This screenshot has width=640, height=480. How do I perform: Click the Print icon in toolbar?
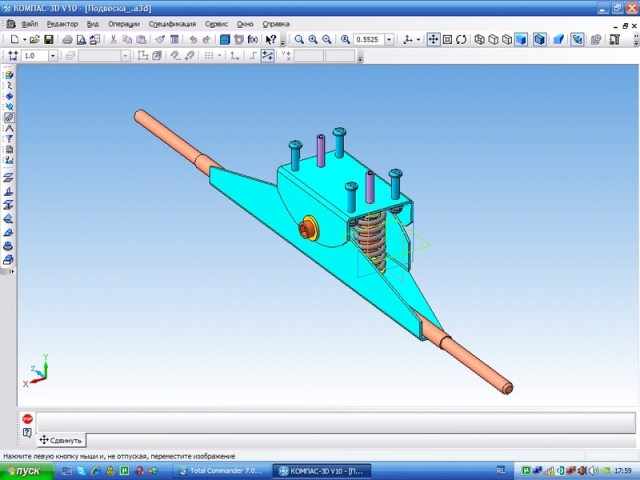click(x=67, y=40)
